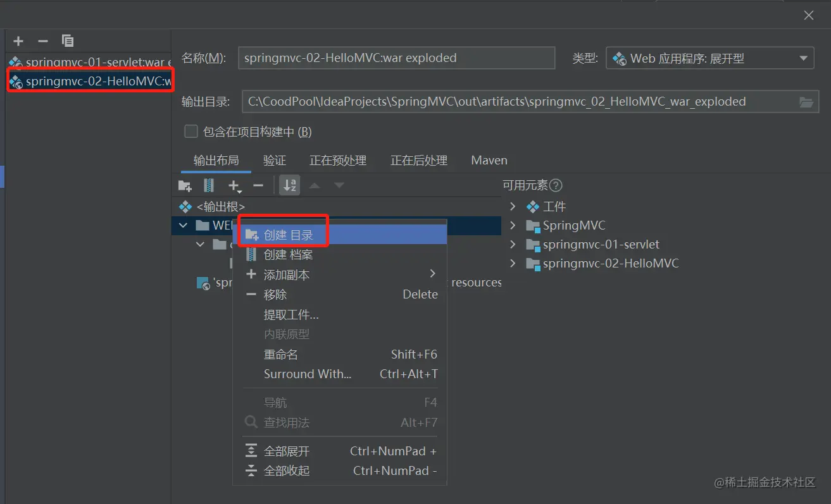Switch to the Maven tab
The width and height of the screenshot is (831, 504).
click(x=489, y=161)
